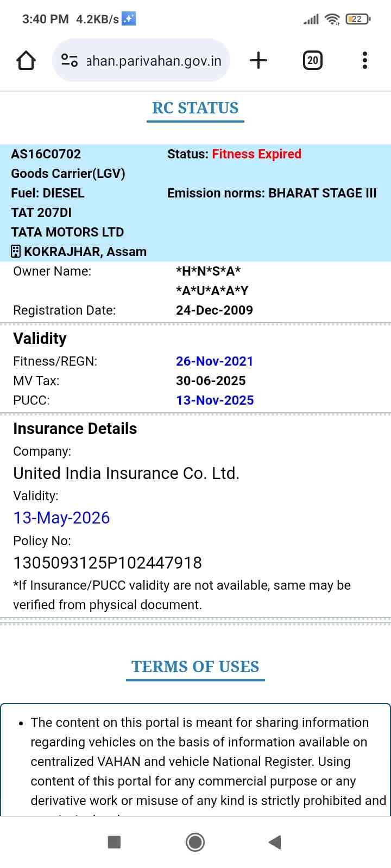Tap the Android recent apps square button
Viewport: 391px width, 868px height.
[114, 842]
